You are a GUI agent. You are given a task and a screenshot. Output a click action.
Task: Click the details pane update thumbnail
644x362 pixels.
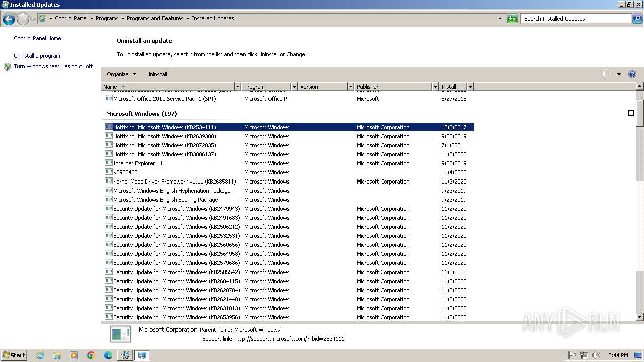point(121,334)
